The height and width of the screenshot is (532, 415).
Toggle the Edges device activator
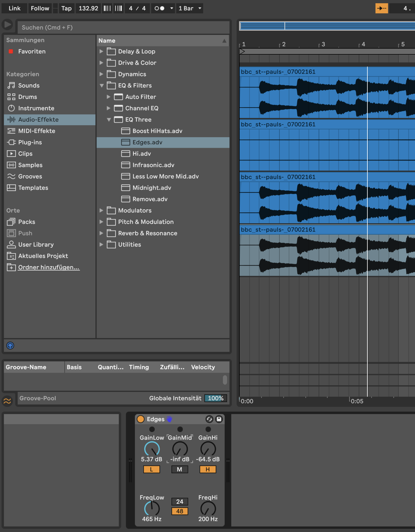tap(141, 419)
